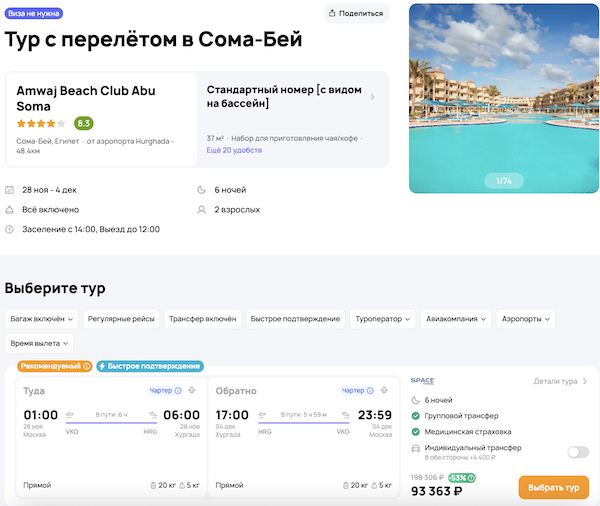Toggle the Регулярные рейсы filter

[121, 319]
